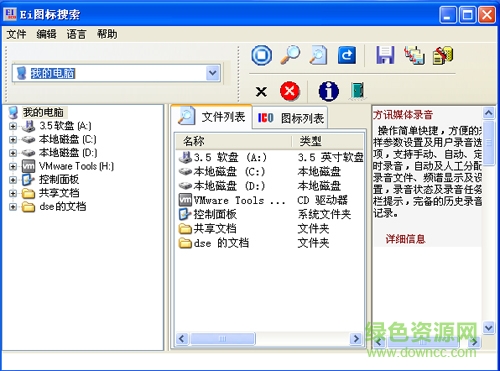
Task: Minimize the Ei图标搜索 window
Action: (x=448, y=15)
